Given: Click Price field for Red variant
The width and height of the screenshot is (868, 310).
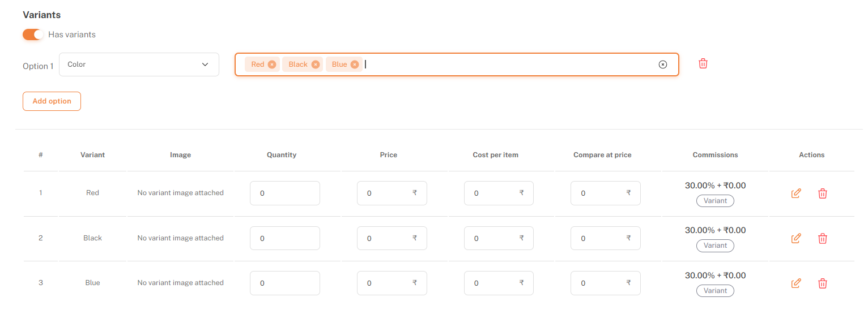Looking at the screenshot, I should [392, 193].
